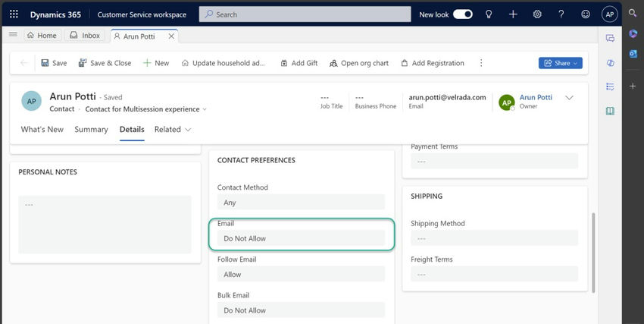This screenshot has width=644, height=324.
Task: Switch to the Inbox session tab
Action: pos(85,36)
